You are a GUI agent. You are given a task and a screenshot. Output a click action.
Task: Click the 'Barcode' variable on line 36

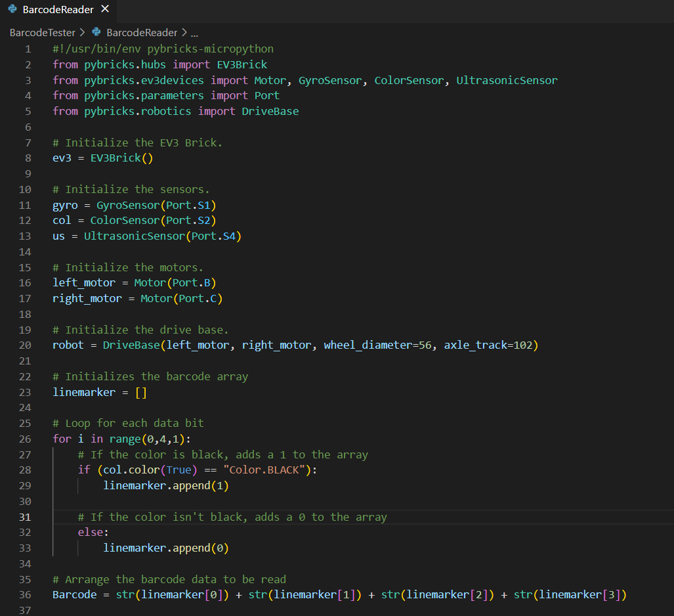(x=75, y=595)
